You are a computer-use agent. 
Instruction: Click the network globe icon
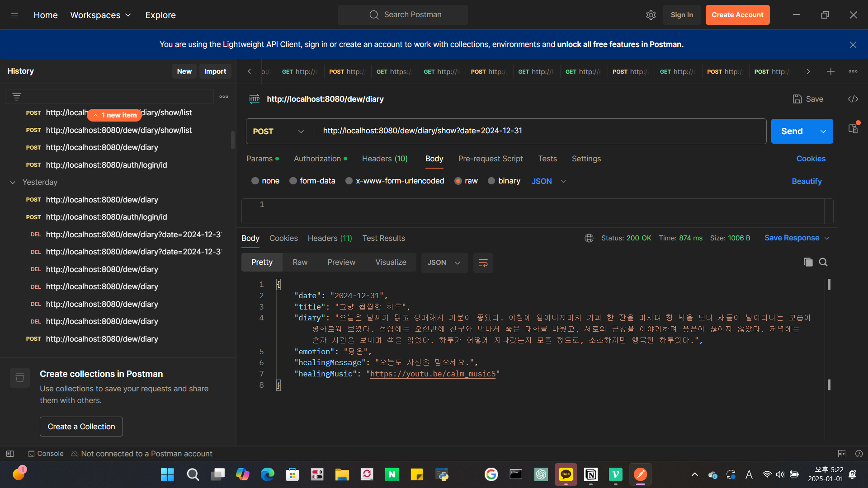(x=589, y=238)
